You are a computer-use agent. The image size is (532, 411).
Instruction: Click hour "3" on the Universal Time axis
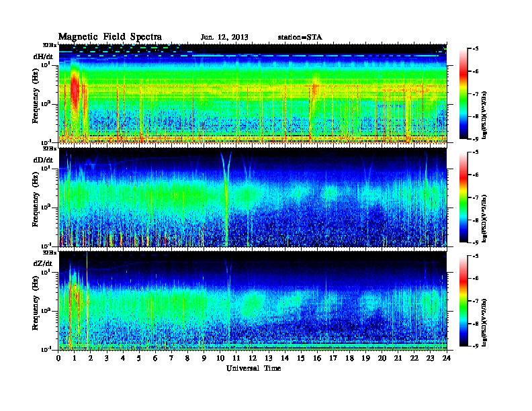[107, 358]
